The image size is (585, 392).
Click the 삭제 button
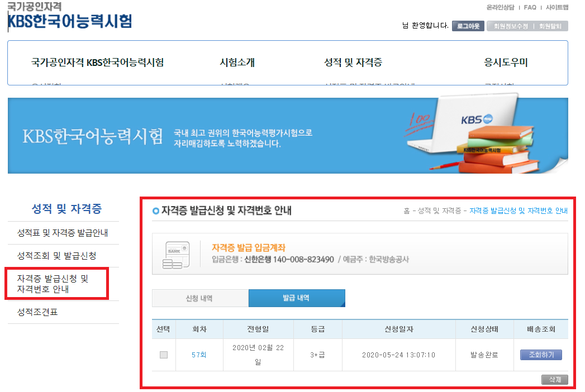point(555,379)
